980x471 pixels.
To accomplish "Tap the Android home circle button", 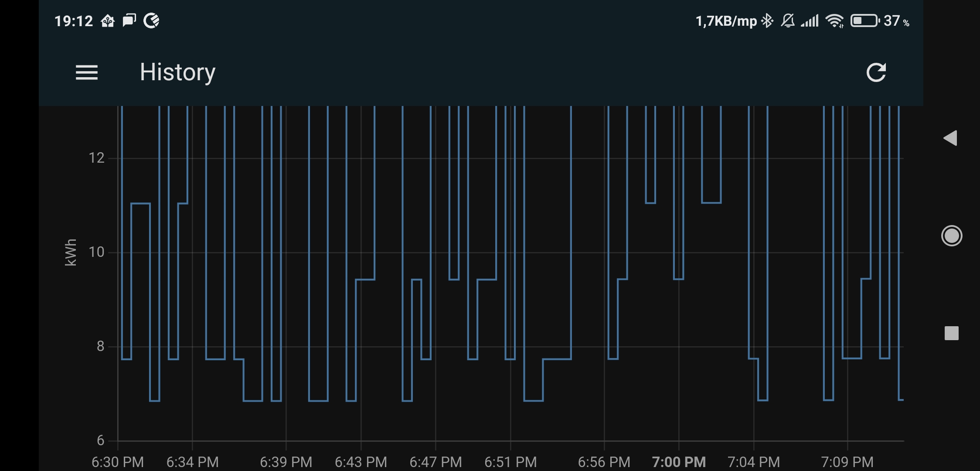I will coord(951,236).
